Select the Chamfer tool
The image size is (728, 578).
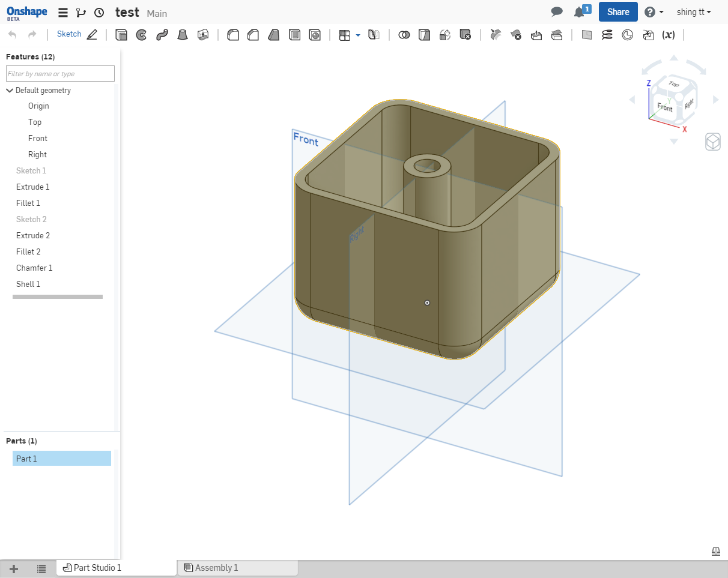253,35
